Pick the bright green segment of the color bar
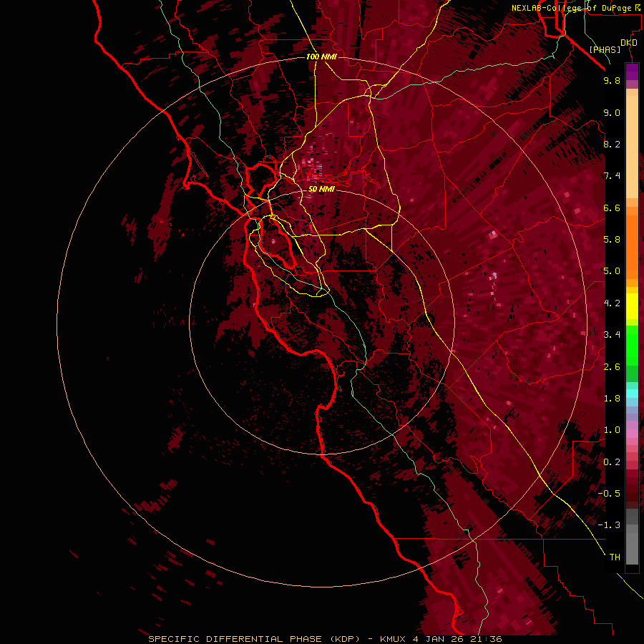Screen dimensions: 644x644 632,345
